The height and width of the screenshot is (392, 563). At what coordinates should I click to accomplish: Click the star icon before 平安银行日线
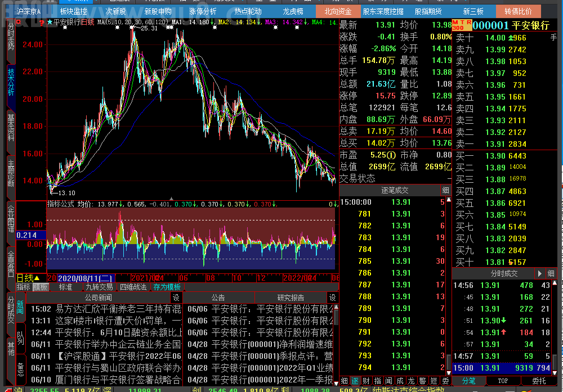tap(50, 22)
